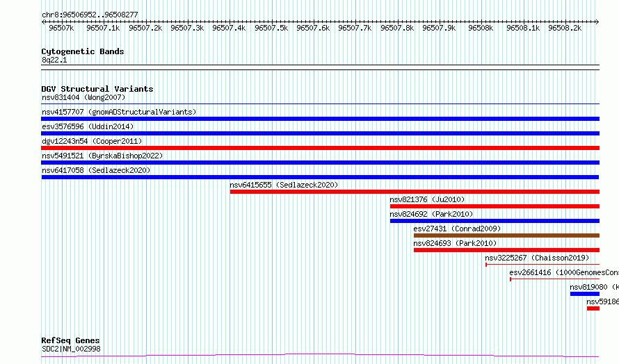Click the 96507k ruler tick label

pos(61,28)
